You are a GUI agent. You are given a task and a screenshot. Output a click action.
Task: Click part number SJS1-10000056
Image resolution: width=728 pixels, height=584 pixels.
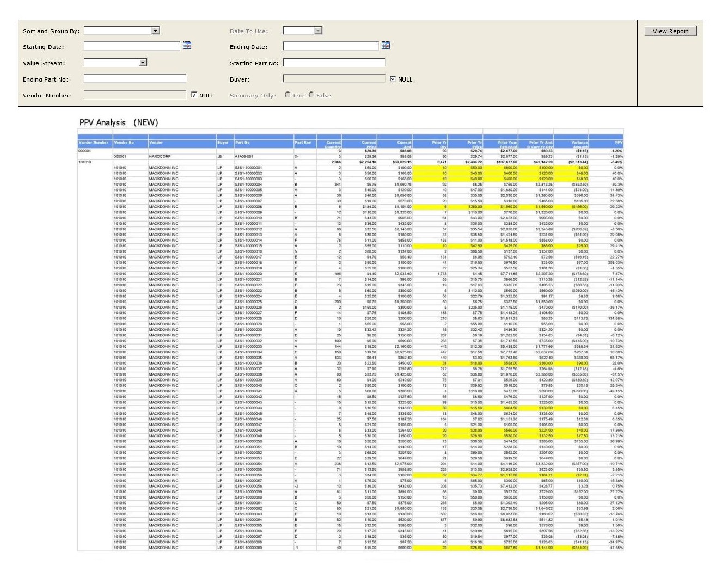pyautogui.click(x=248, y=475)
